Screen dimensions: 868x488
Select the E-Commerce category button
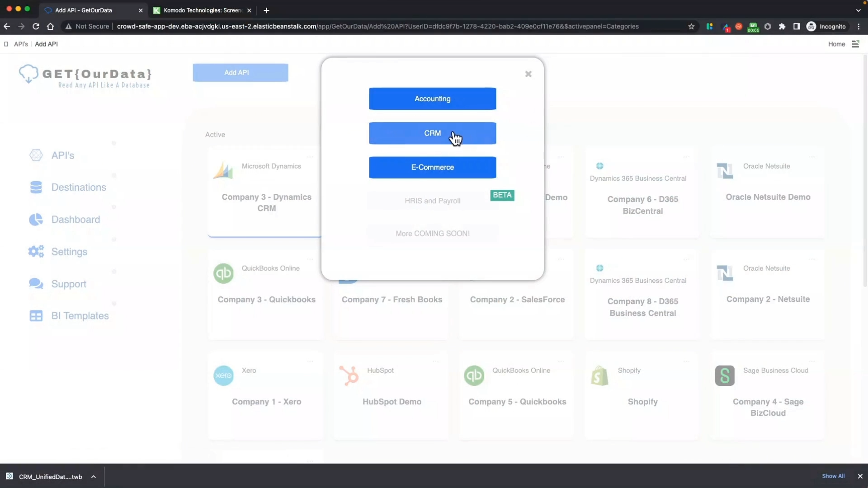click(432, 168)
